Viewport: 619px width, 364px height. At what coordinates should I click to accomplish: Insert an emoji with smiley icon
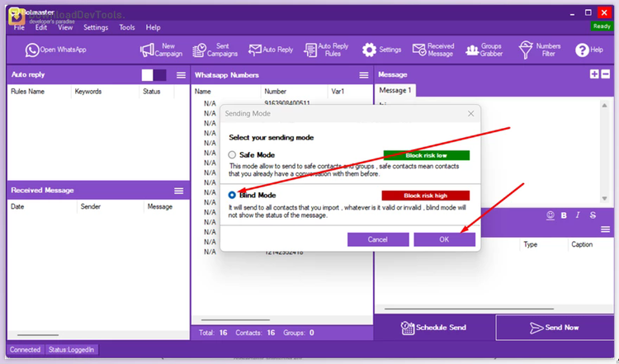tap(550, 215)
